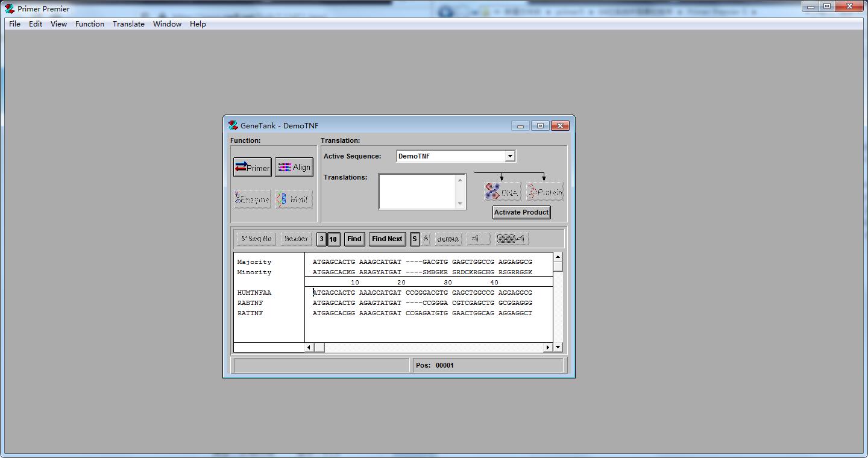Screen dimensions: 868x458
Task: Open the Function menu
Action: click(90, 24)
